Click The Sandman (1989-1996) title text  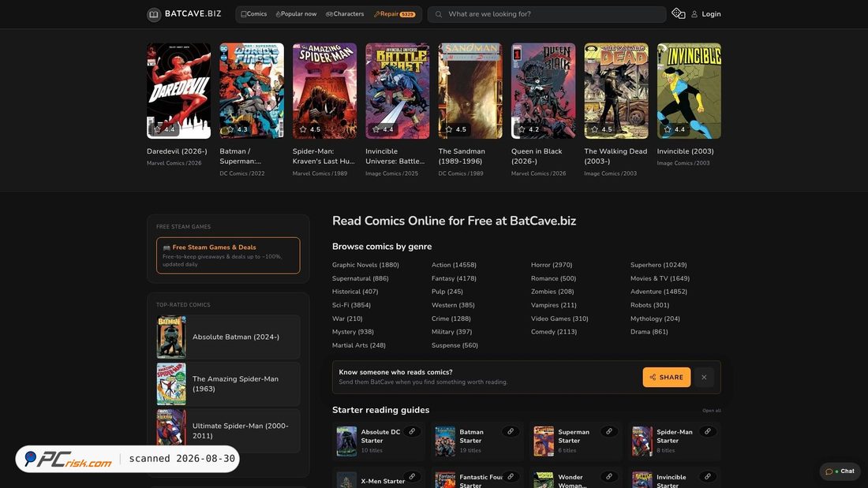(462, 156)
